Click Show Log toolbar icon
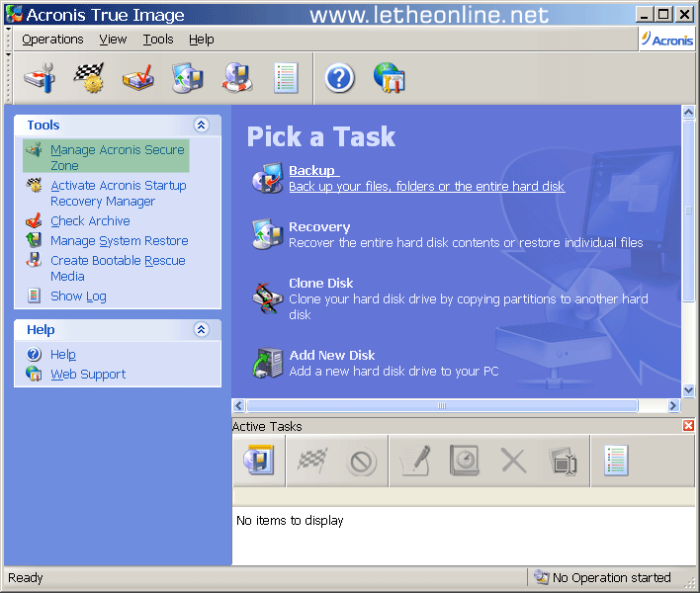 (x=286, y=78)
